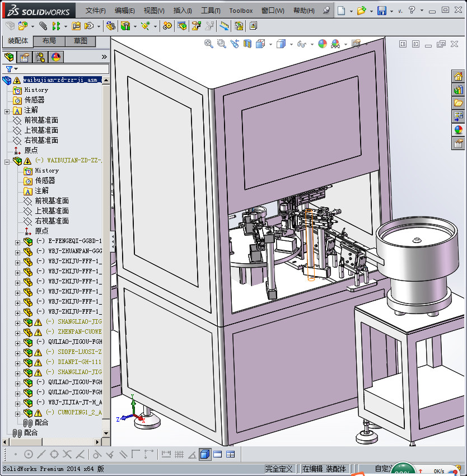Open the DisplayManager color sphere tab
This screenshot has height=476, width=467.
56,57
